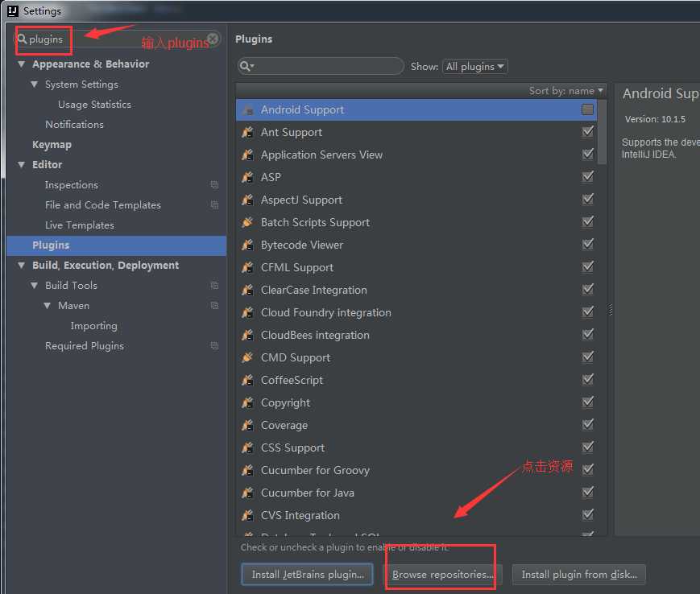Disable the ASP plugin checkbox
This screenshot has height=594, width=700.
(x=588, y=176)
